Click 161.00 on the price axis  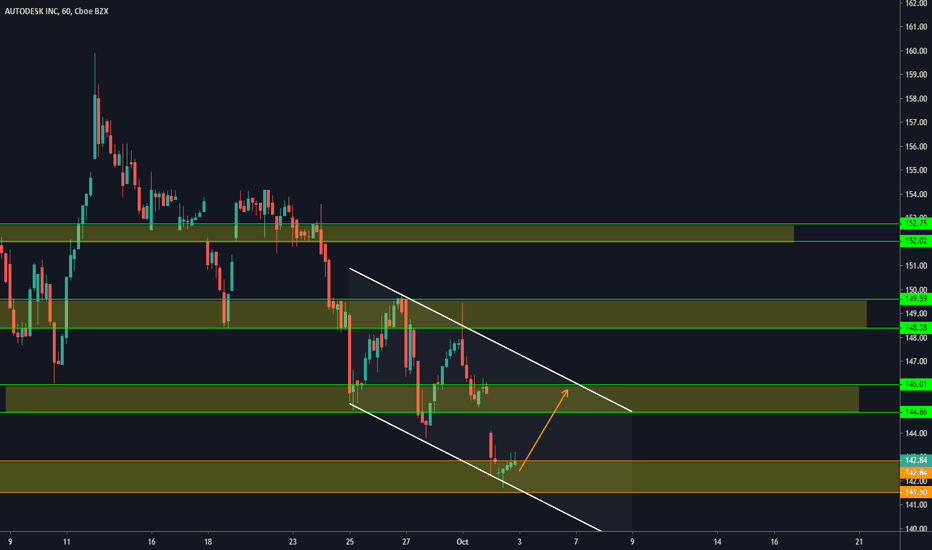(916, 27)
